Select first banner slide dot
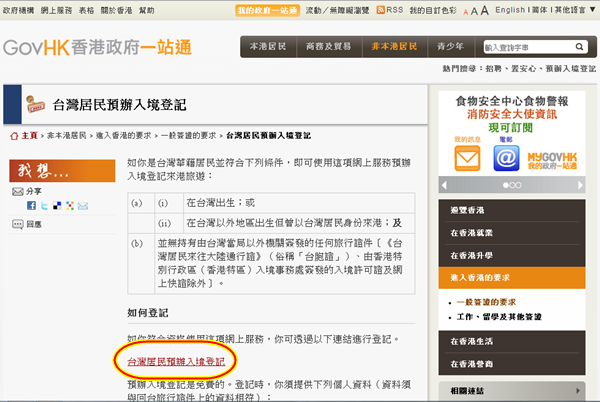This screenshot has width=600, height=402. tap(505, 185)
